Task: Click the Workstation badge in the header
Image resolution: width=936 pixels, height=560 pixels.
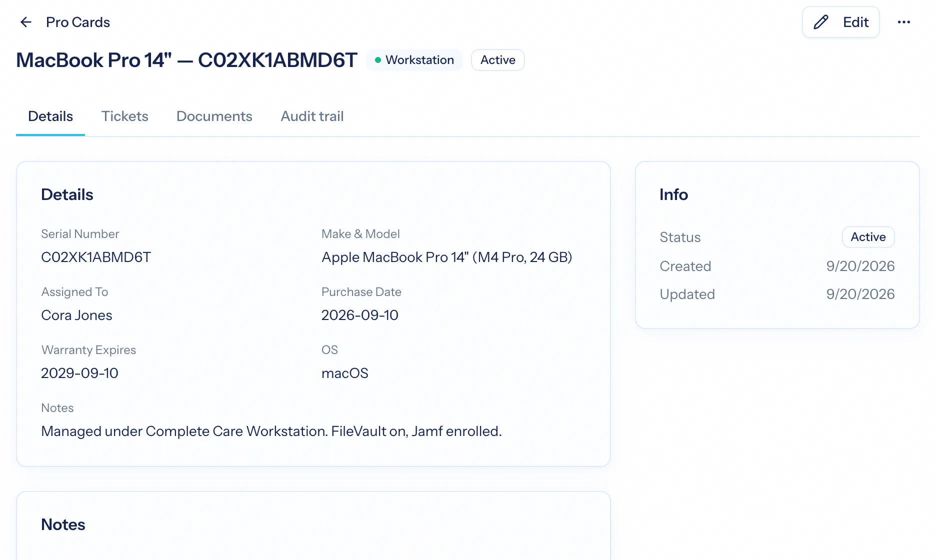Action: coord(414,60)
